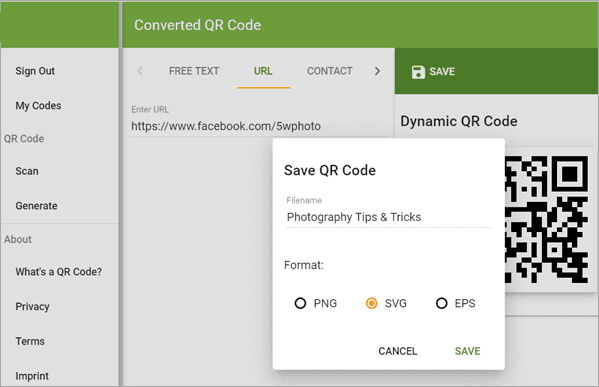Image resolution: width=599 pixels, height=387 pixels.
Task: Select the SVG format radio button
Action: point(371,303)
